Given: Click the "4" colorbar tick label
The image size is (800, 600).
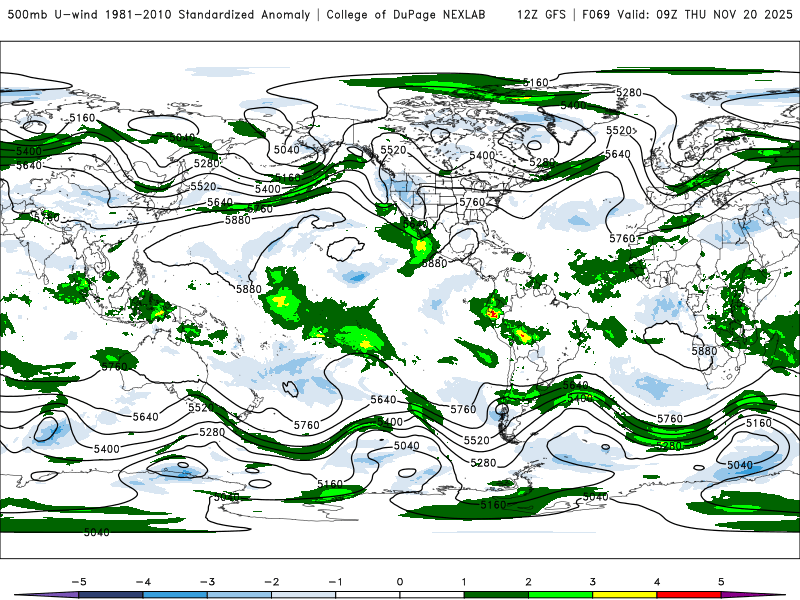Looking at the screenshot, I should pyautogui.click(x=657, y=582).
